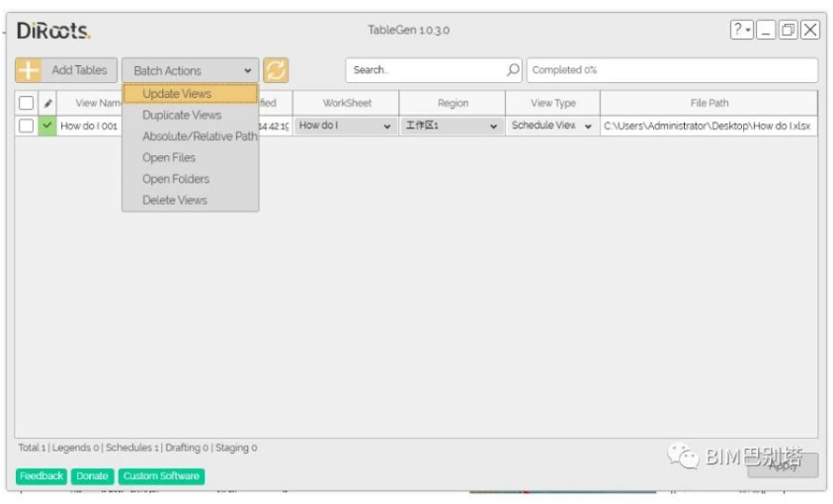Viewport: 833px width, 504px height.
Task: Minimize the TableGen window
Action: point(766,30)
